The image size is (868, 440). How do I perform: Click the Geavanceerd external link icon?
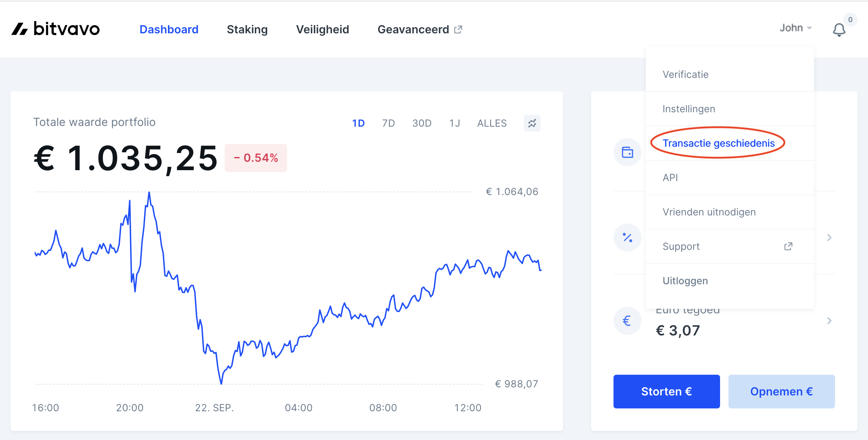pos(458,29)
